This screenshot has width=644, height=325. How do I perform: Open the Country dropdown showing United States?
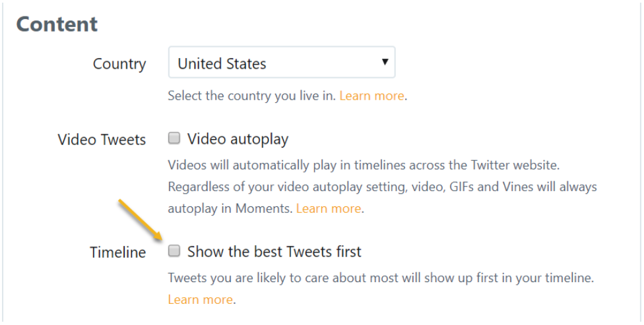[x=282, y=63]
